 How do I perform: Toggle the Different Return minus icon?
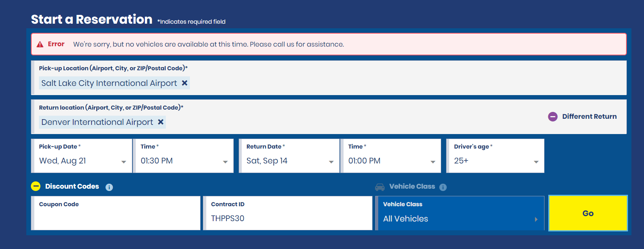552,116
